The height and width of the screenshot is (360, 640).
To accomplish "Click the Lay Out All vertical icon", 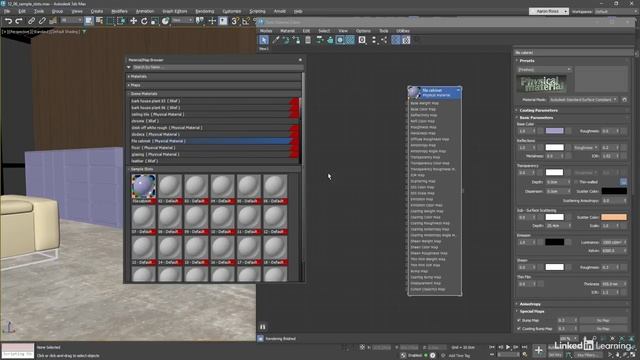I will 374,40.
